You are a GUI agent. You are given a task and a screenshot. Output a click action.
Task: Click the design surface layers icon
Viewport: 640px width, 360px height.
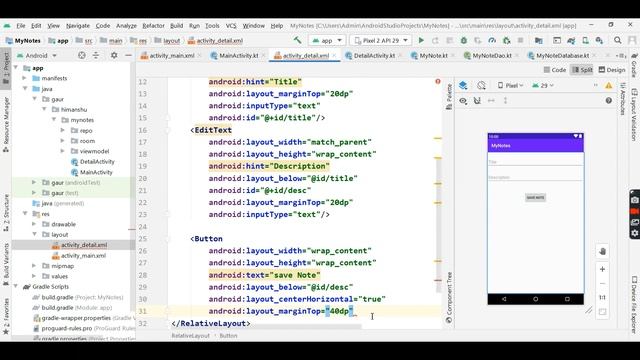coord(463,85)
